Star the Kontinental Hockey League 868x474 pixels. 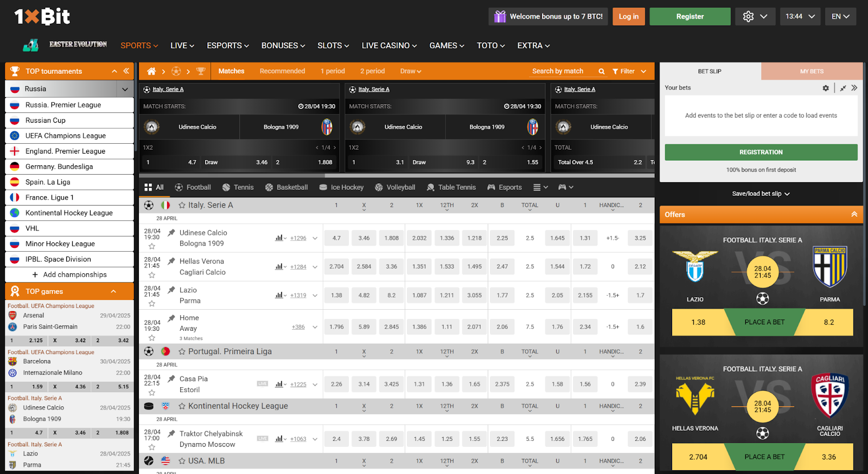pos(182,406)
